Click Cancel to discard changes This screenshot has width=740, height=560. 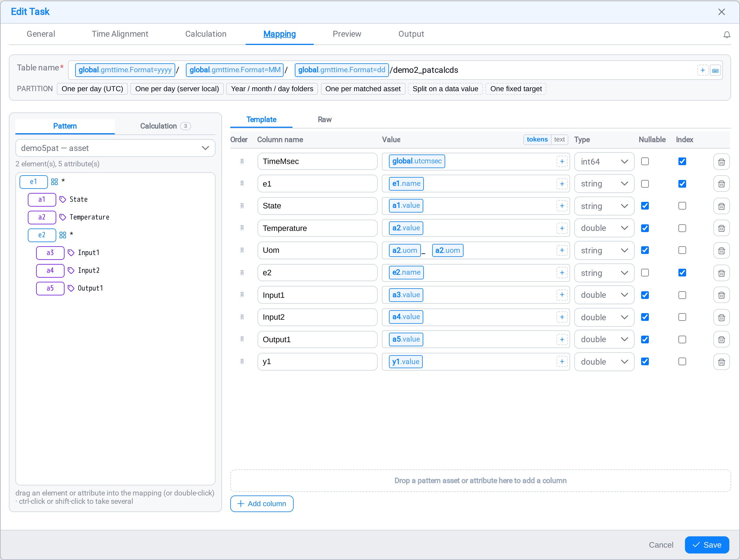661,545
